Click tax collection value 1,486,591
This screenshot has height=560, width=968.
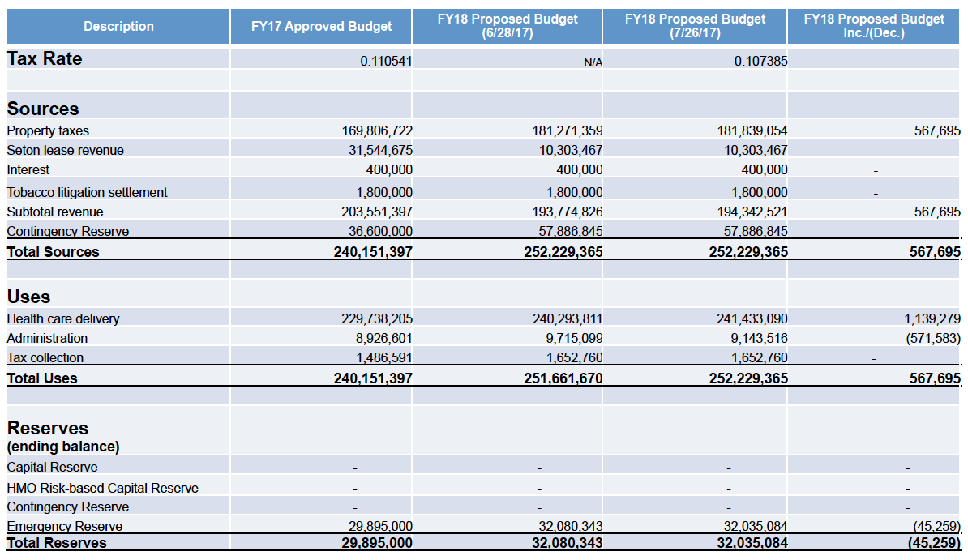pyautogui.click(x=384, y=358)
